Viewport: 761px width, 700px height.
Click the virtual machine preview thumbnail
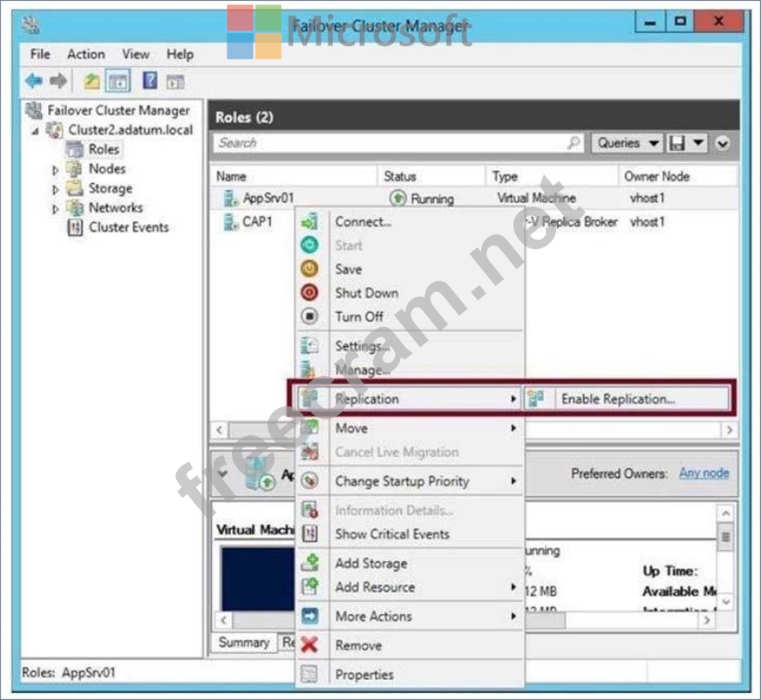(258, 578)
